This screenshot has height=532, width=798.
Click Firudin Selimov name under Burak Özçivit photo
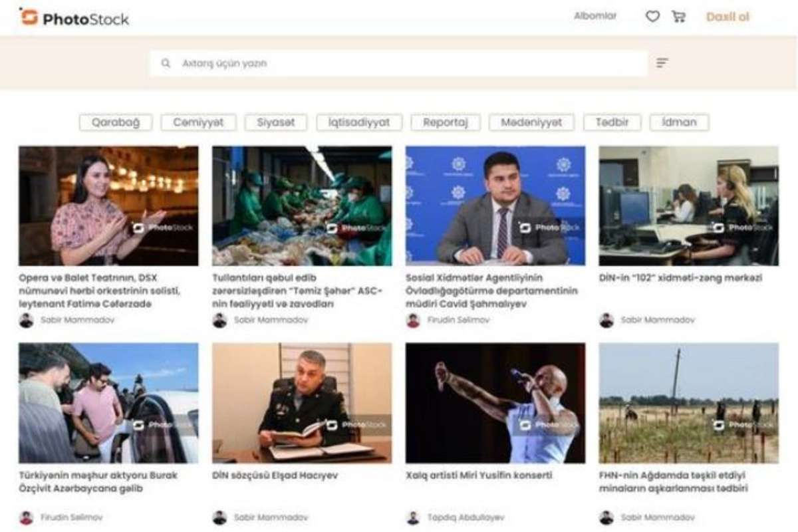point(71,517)
